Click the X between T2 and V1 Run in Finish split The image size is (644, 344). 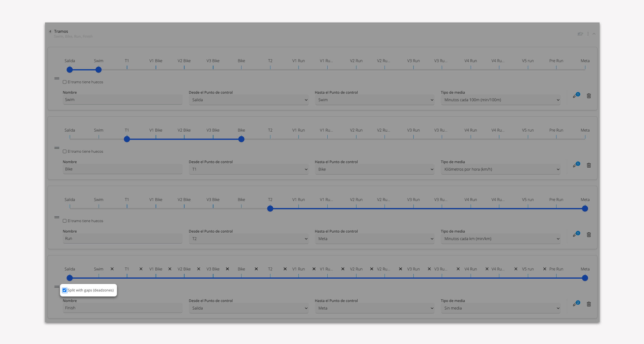285,269
